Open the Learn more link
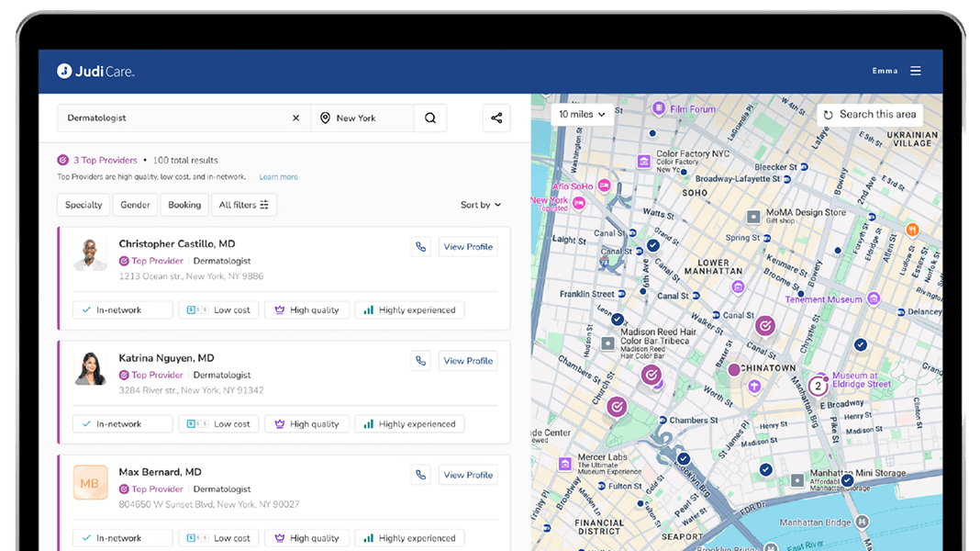 [x=278, y=177]
